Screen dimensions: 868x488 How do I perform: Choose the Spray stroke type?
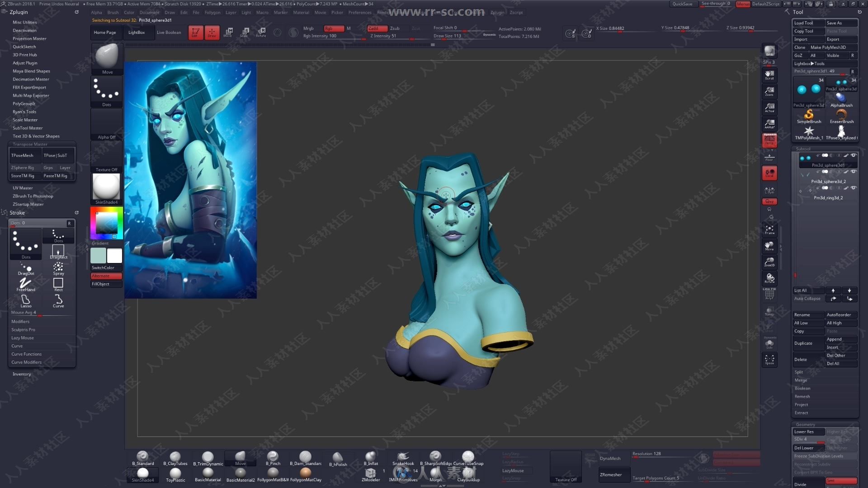click(58, 268)
